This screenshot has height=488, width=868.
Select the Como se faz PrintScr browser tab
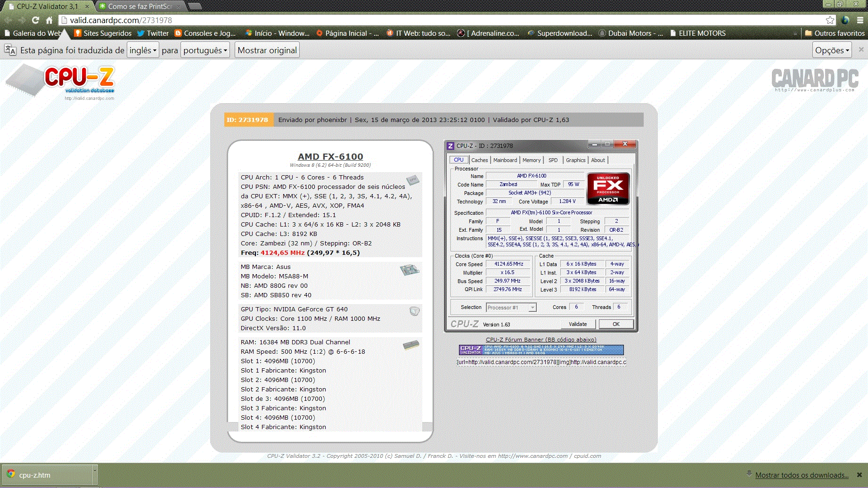click(139, 6)
